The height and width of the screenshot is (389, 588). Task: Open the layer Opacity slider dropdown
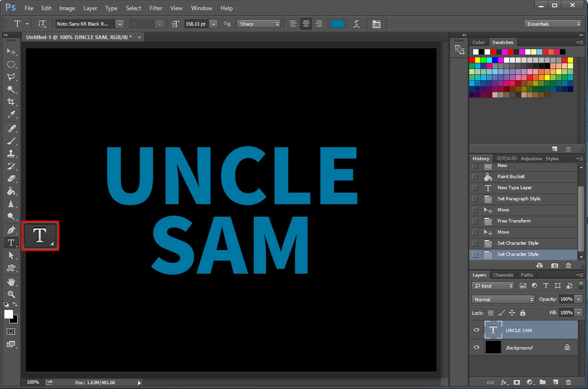point(579,299)
